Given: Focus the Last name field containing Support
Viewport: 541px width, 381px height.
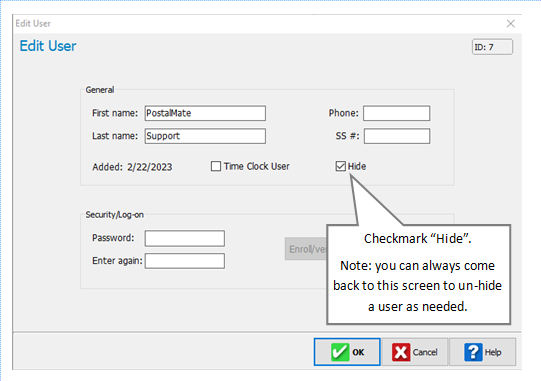Looking at the screenshot, I should [x=205, y=136].
